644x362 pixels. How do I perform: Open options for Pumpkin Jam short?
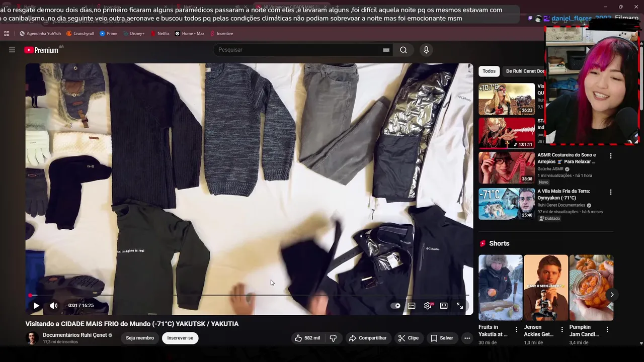607,330
